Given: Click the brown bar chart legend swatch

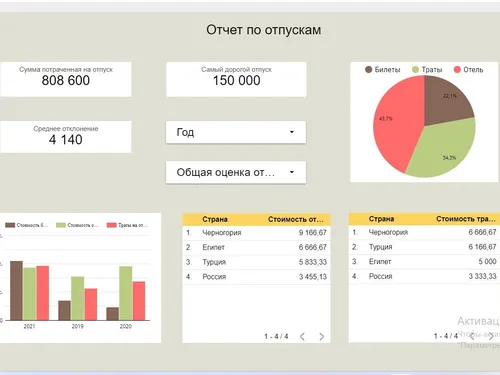Looking at the screenshot, I should pyautogui.click(x=10, y=225).
